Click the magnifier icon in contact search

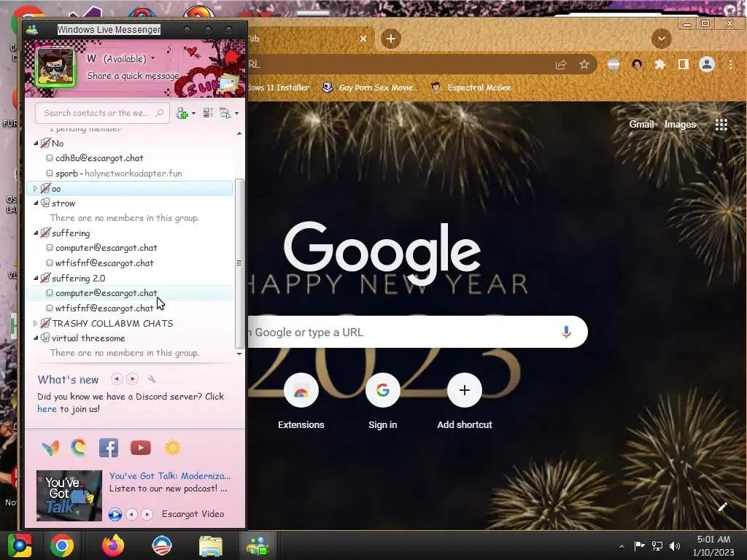160,113
